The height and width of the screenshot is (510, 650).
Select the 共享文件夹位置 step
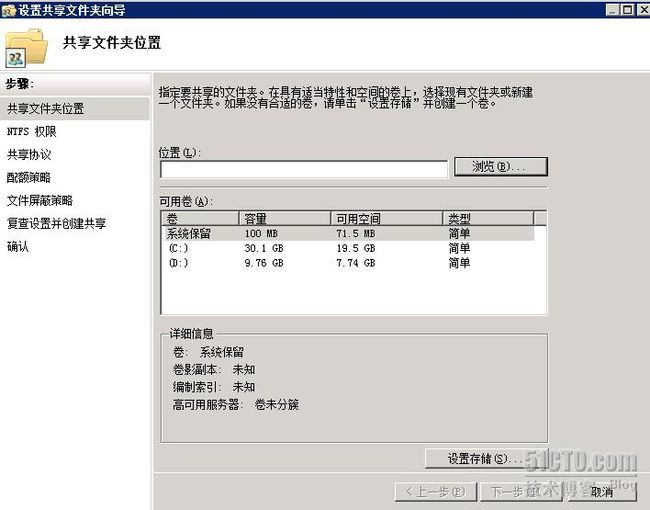[x=75, y=109]
